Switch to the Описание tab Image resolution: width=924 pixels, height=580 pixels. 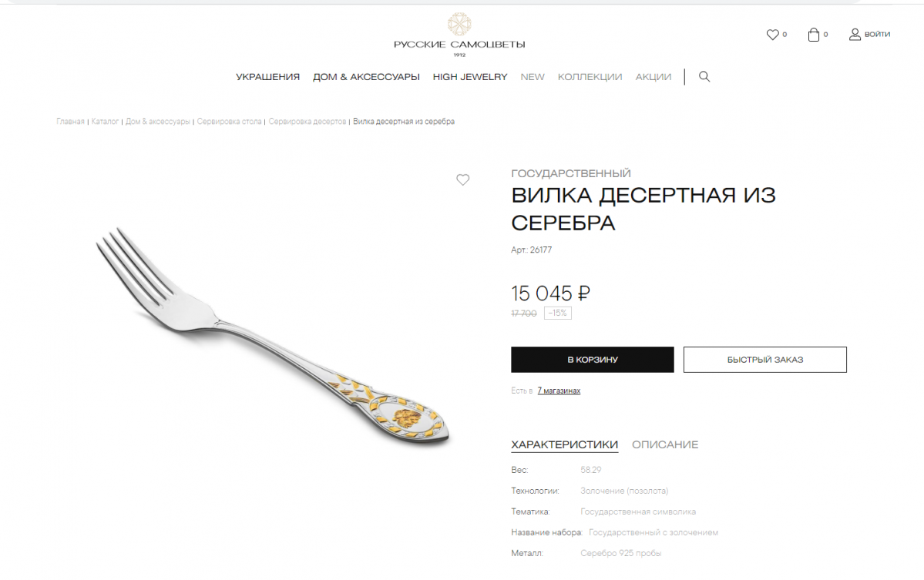pos(665,444)
